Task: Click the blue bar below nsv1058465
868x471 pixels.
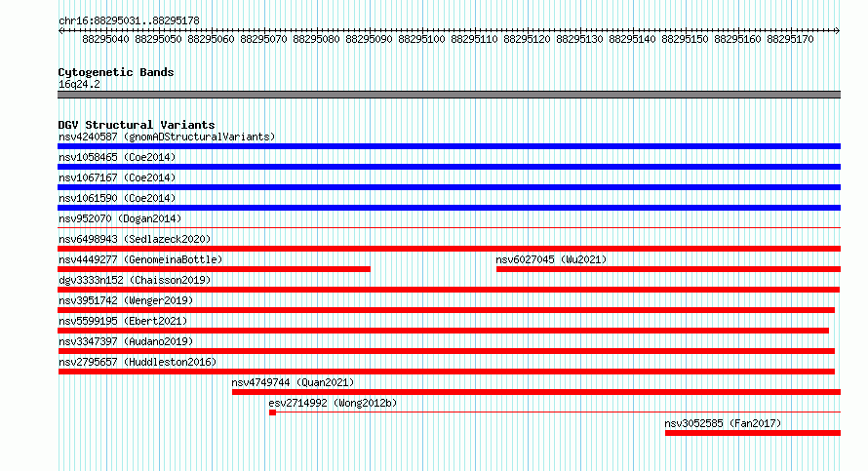Action: click(449, 167)
